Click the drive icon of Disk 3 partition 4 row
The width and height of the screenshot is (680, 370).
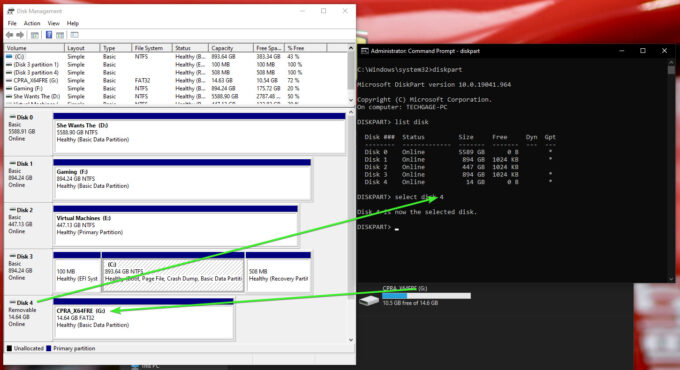[9, 72]
